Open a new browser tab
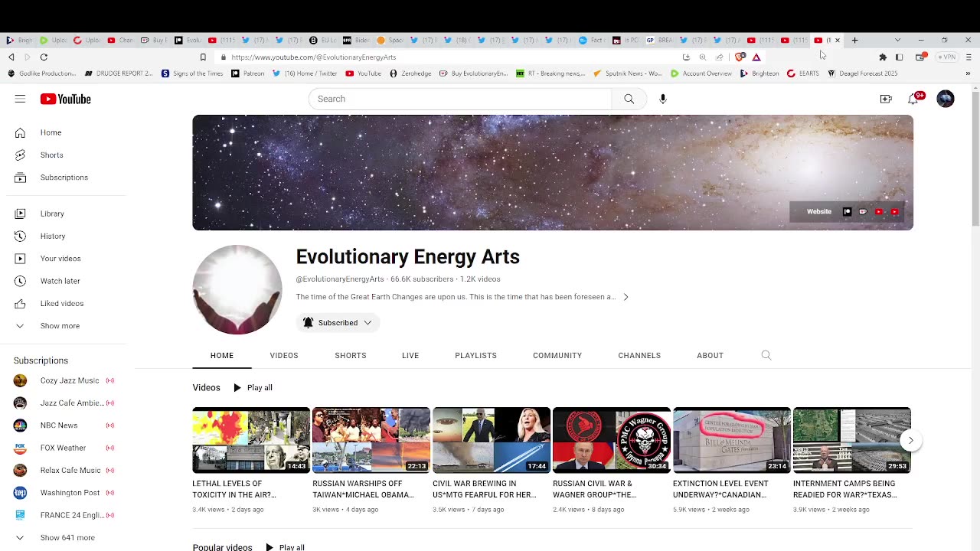Viewport: 980px width, 551px height. tap(854, 40)
